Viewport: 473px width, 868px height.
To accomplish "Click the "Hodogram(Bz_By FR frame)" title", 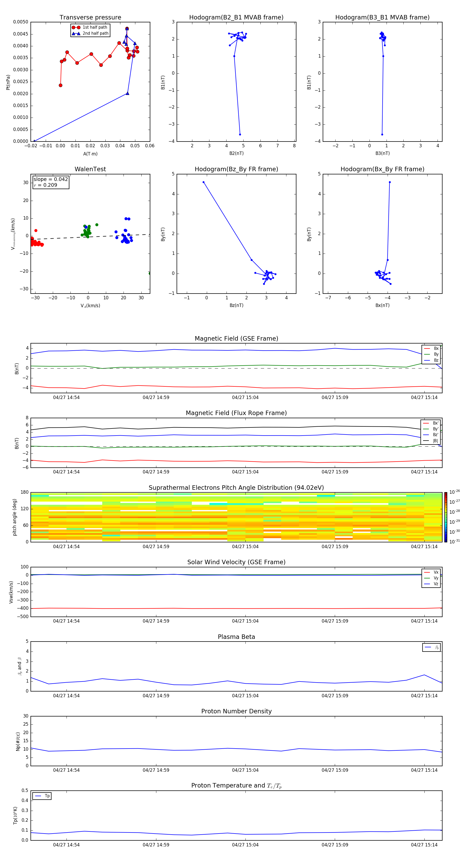I will (236, 169).
